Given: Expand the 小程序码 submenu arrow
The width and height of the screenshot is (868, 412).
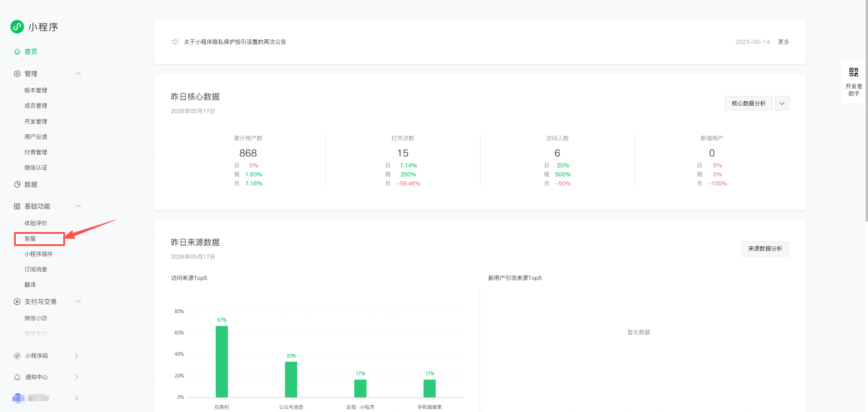Looking at the screenshot, I should (x=76, y=356).
